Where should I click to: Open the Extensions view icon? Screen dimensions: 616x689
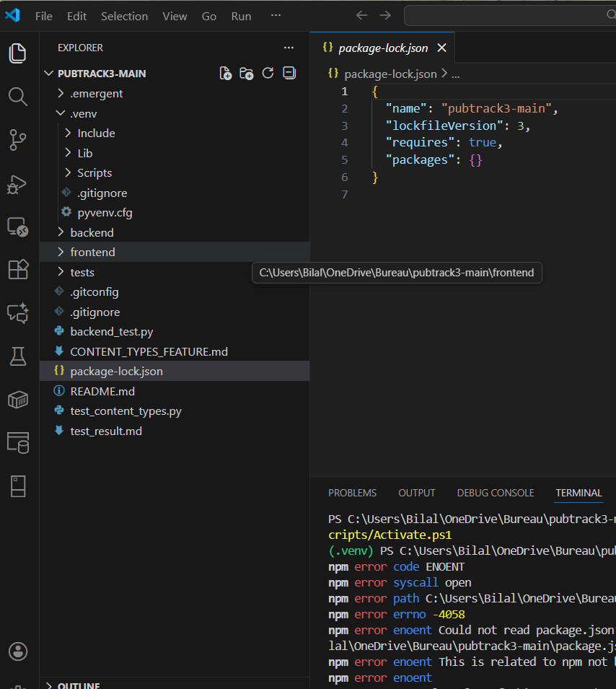(x=18, y=269)
